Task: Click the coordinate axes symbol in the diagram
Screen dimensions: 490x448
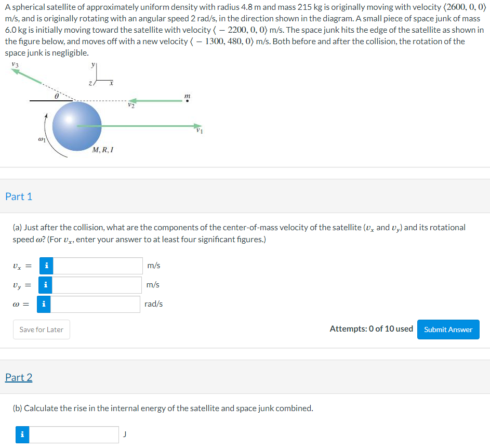Action: [x=100, y=73]
